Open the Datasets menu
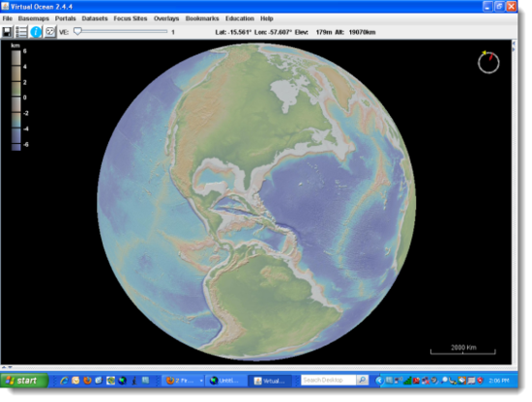Image resolution: width=532 pixels, height=402 pixels. click(95, 18)
